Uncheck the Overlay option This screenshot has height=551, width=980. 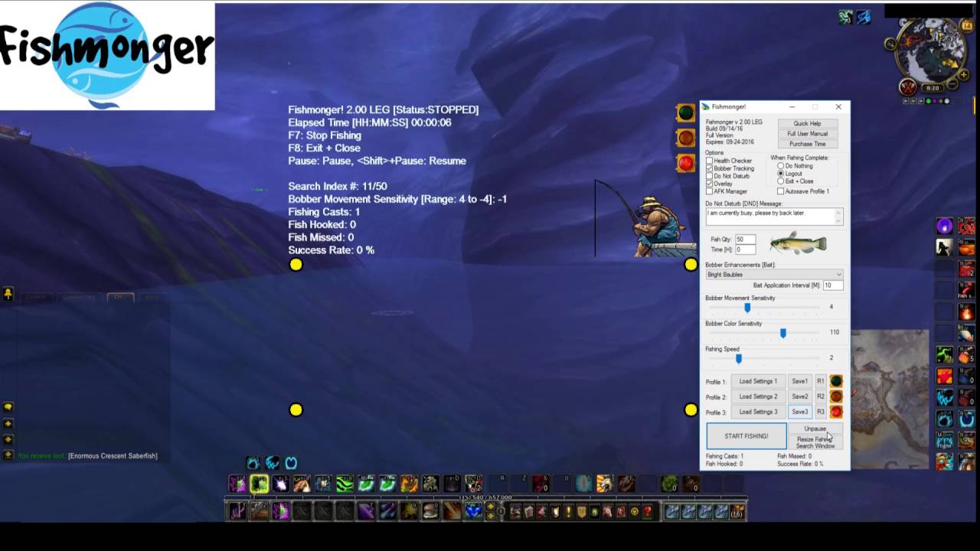click(x=709, y=184)
